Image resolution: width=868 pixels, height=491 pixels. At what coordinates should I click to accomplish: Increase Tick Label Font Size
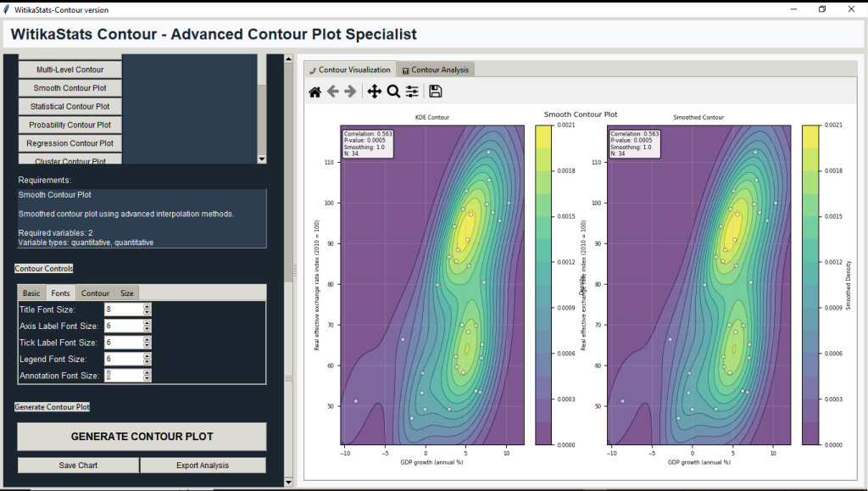coord(147,340)
